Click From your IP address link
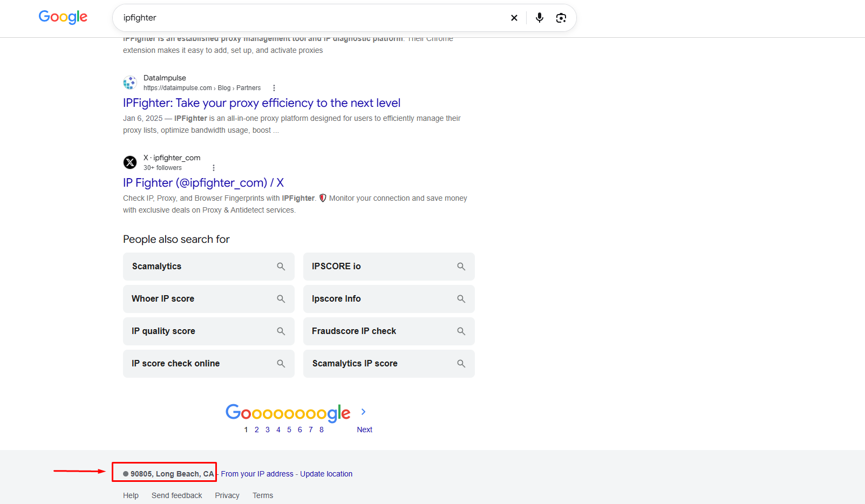The height and width of the screenshot is (504, 865). [257, 474]
